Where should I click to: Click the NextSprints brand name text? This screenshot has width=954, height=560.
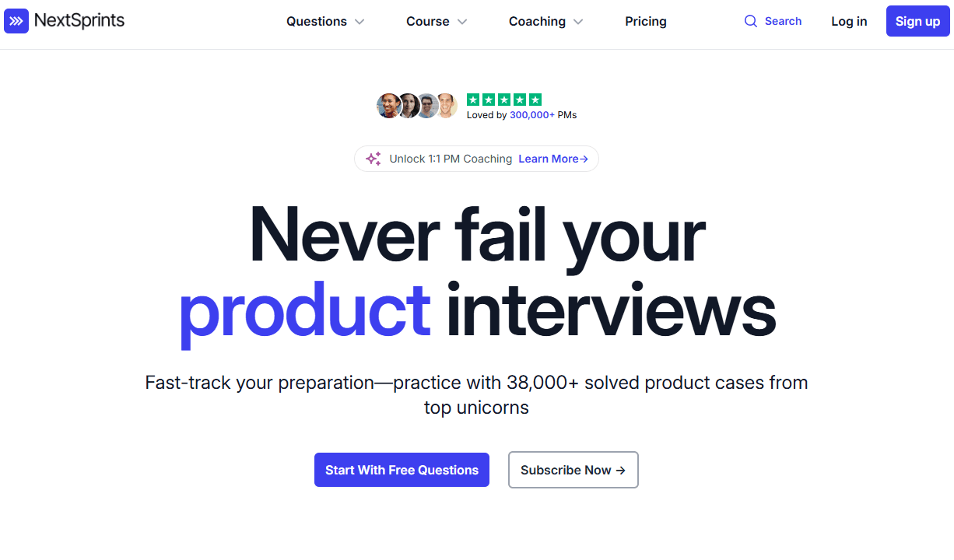[79, 21]
